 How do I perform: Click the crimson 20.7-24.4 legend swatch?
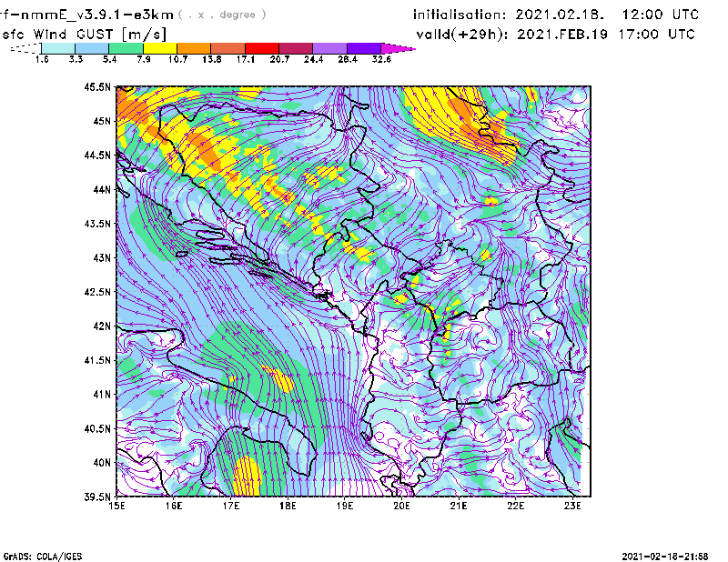[x=296, y=48]
